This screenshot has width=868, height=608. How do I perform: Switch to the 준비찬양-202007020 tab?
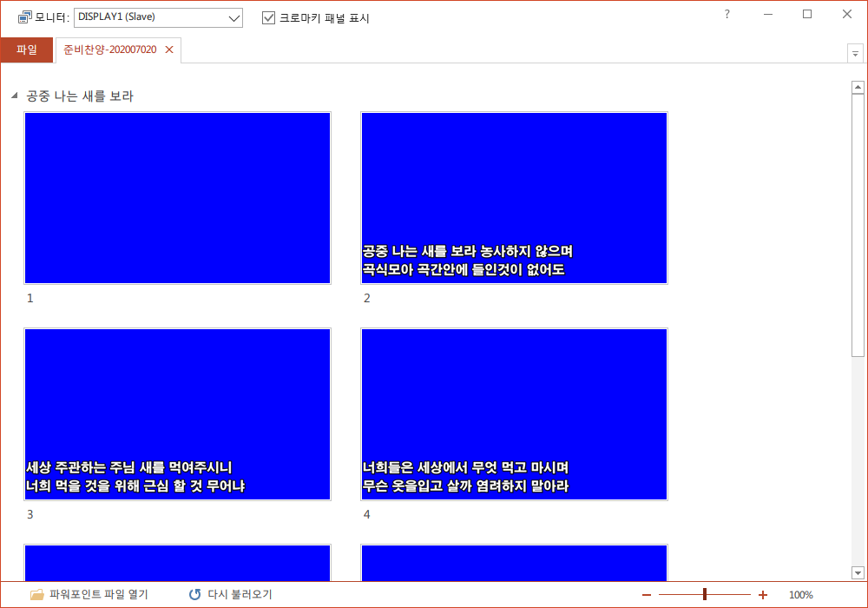coord(110,50)
